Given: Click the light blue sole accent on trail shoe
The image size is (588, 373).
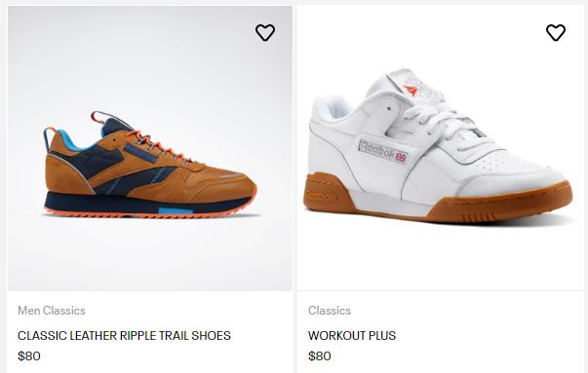Looking at the screenshot, I should 176,211.
